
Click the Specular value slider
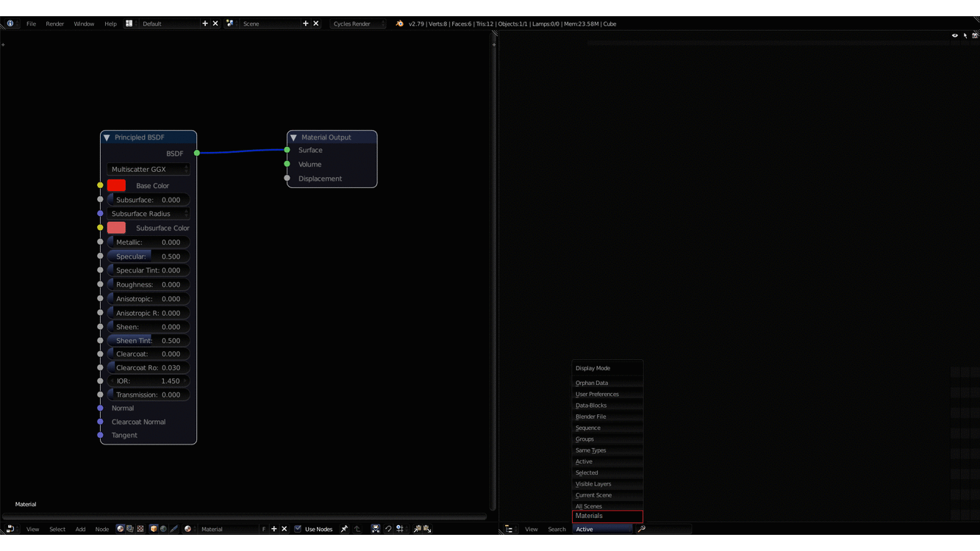pyautogui.click(x=149, y=256)
